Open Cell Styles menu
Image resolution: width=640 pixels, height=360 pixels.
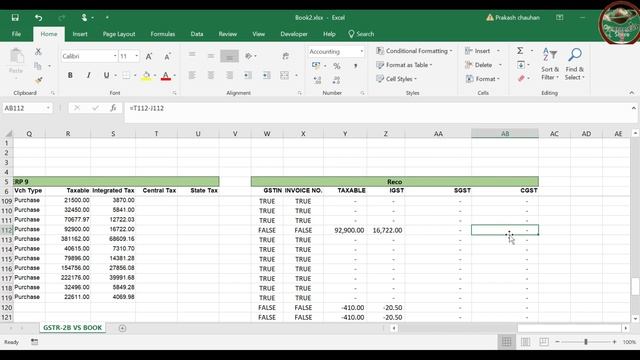396,79
